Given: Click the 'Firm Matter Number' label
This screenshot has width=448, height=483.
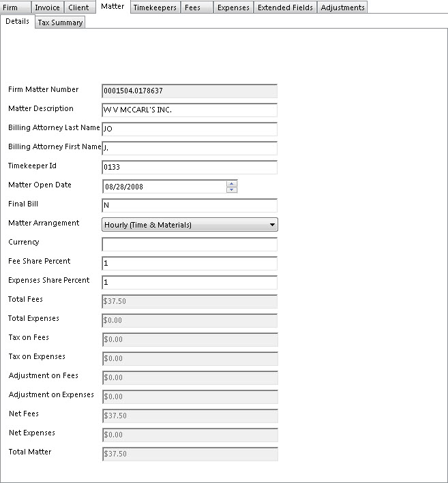Looking at the screenshot, I should coord(44,89).
